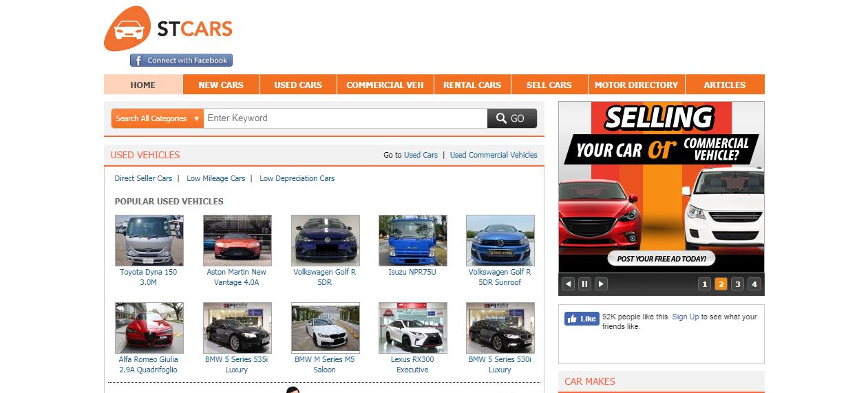The image size is (868, 393).
Task: Go to next banner slide
Action: pos(601,284)
